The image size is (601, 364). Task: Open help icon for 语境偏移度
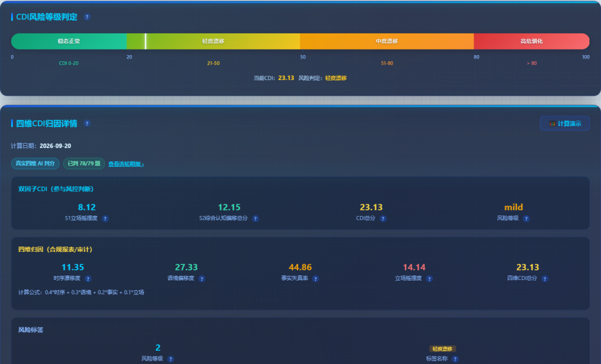coord(202,278)
